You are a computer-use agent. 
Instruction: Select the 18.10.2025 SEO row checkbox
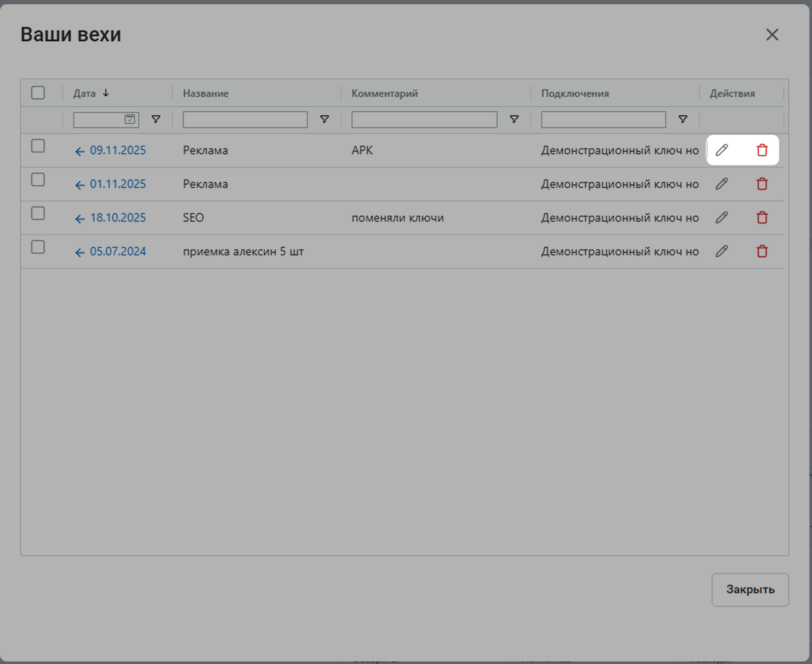38,214
